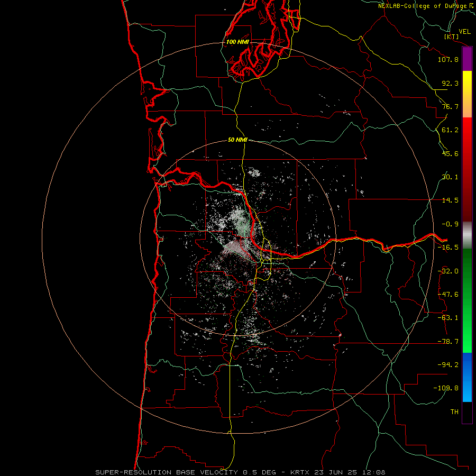Click the 76.7 value on the velocity scale
The image size is (476, 476).
coord(450,106)
